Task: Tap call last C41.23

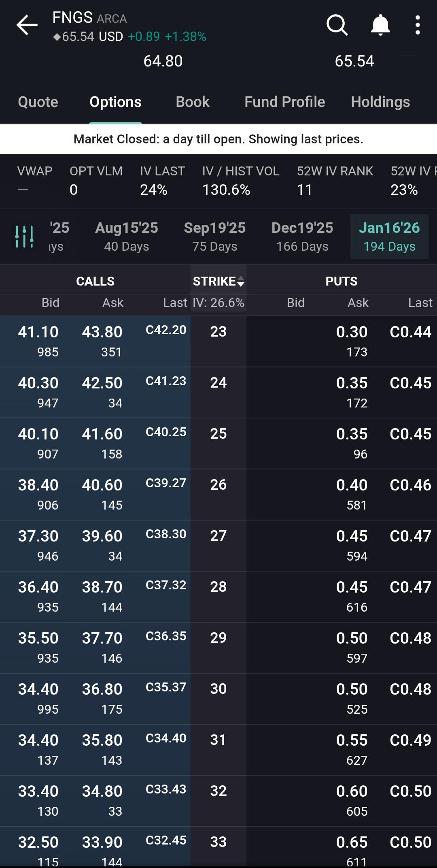Action: click(166, 381)
